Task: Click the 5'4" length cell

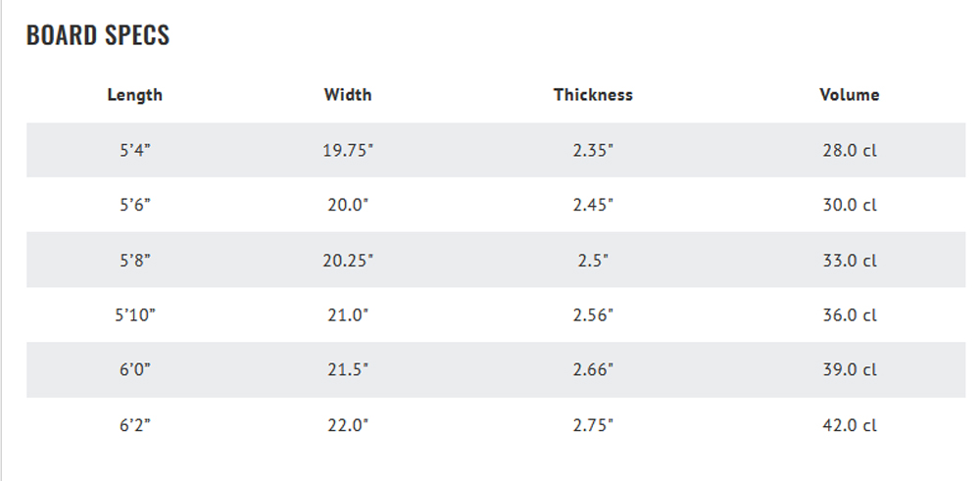Action: pyautogui.click(x=135, y=151)
